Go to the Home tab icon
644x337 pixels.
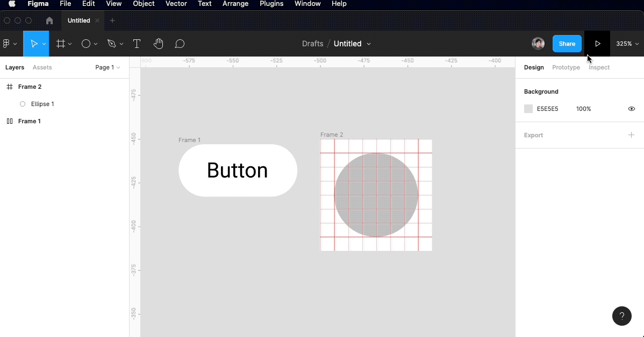tap(49, 20)
